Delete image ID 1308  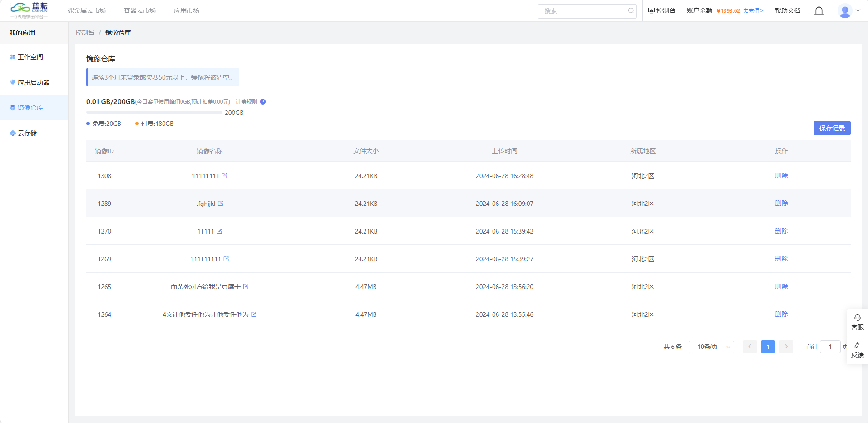coord(781,175)
